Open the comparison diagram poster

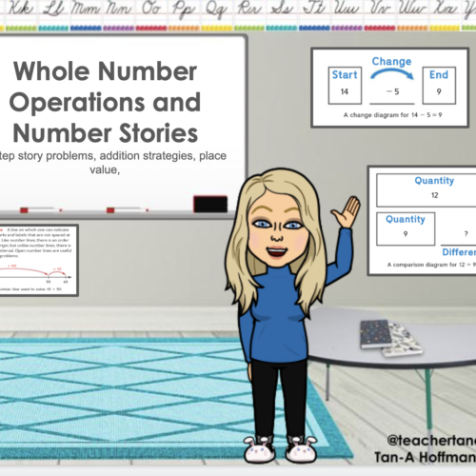422,220
